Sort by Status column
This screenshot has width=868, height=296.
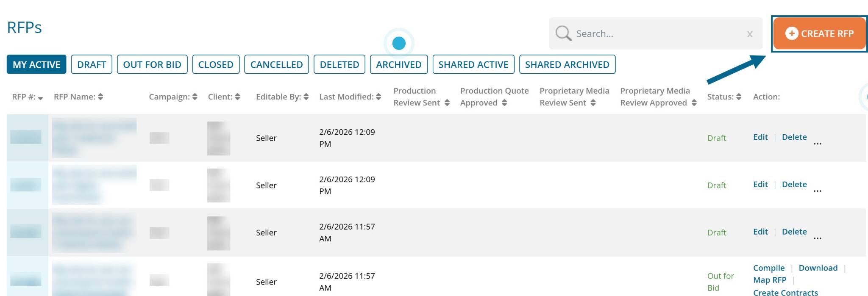(x=739, y=97)
